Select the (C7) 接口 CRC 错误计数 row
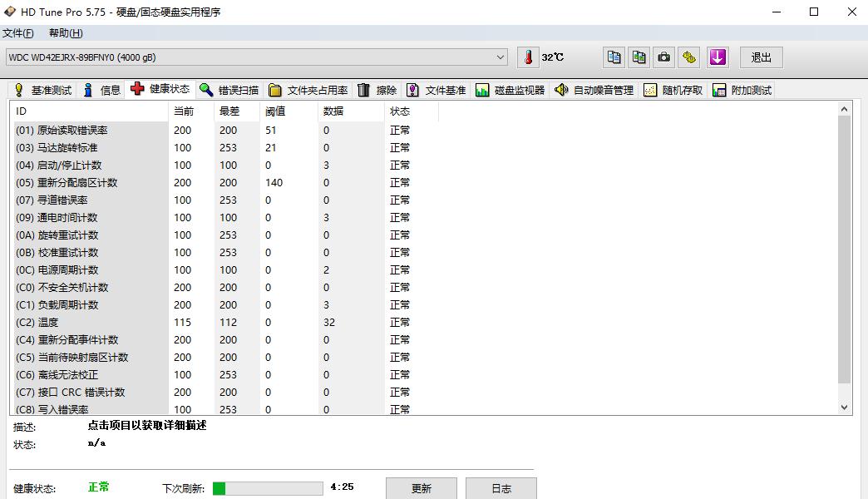Viewport: 868px width, 499px height. click(224, 392)
